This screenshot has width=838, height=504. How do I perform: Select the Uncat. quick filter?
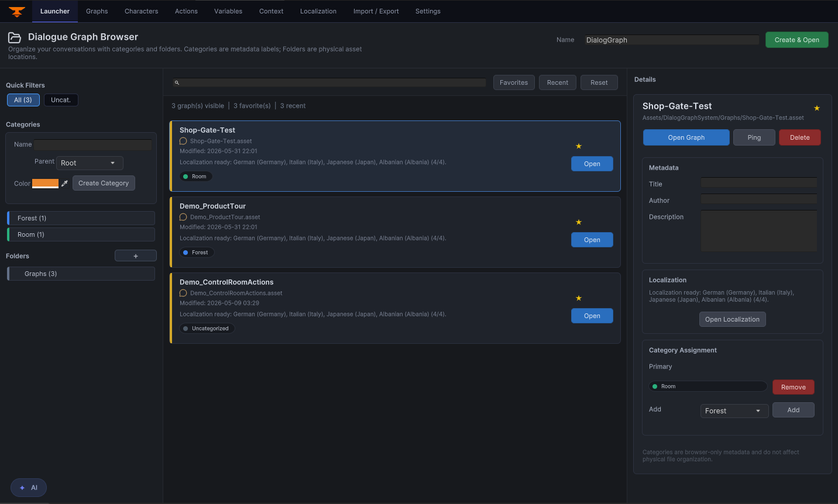pos(61,100)
